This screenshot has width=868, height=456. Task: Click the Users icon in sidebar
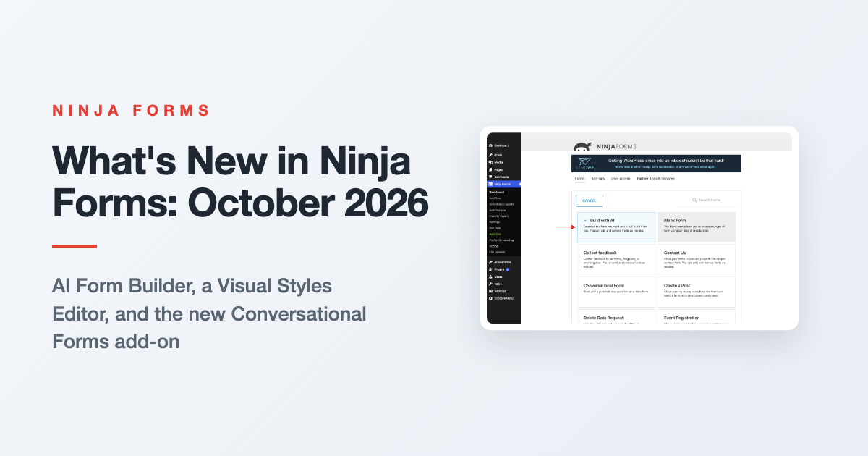490,276
